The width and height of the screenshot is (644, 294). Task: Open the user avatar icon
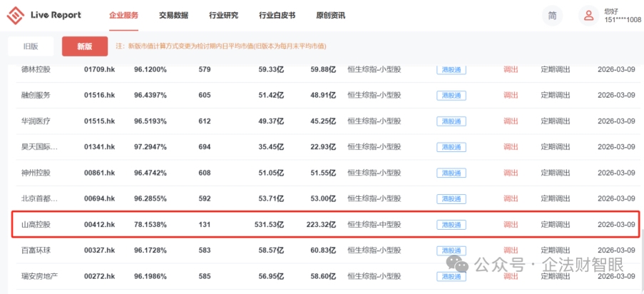tap(588, 16)
